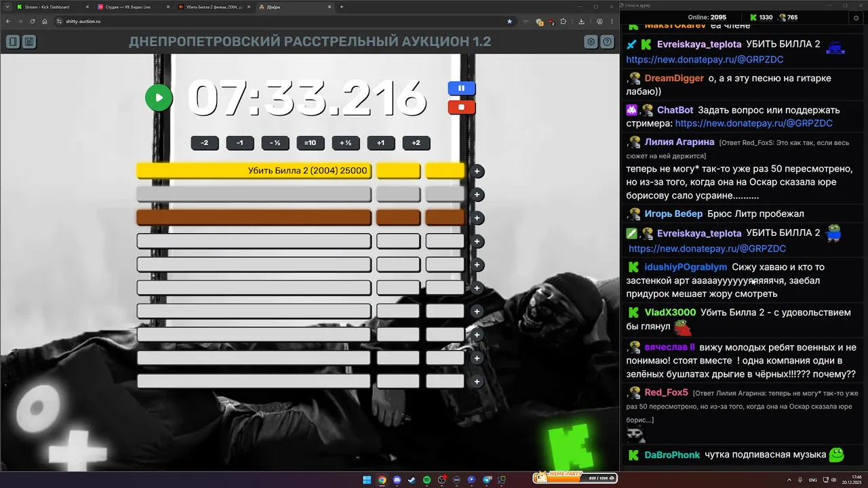Open Windows Start menu
The height and width of the screenshot is (488, 868).
coord(367,480)
